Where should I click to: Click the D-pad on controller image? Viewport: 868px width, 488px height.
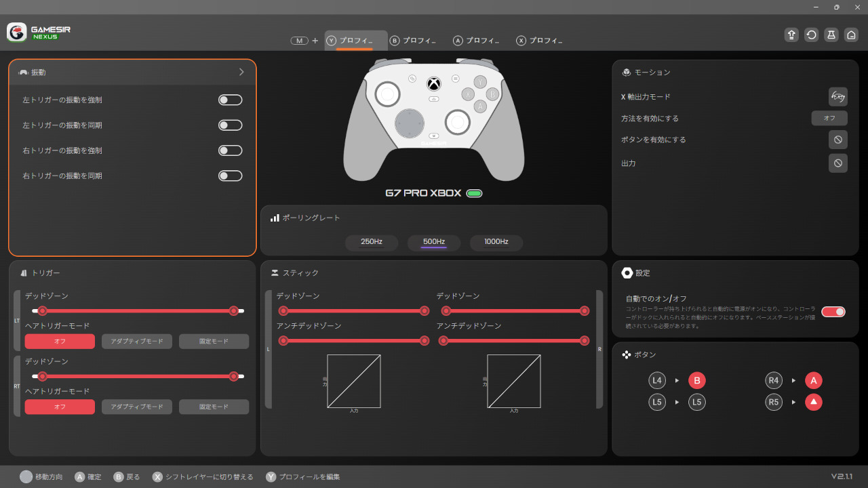click(410, 122)
